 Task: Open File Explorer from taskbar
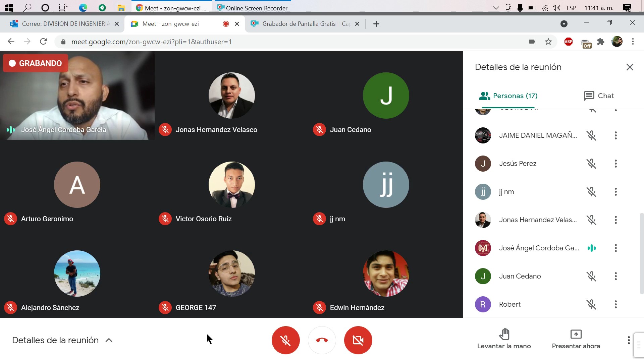coord(121,8)
